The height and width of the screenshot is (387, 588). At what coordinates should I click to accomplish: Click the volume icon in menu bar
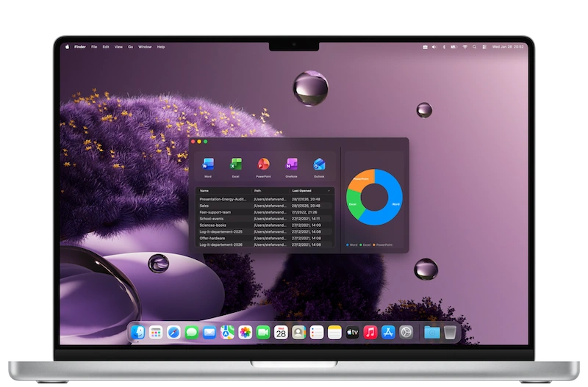click(x=434, y=47)
